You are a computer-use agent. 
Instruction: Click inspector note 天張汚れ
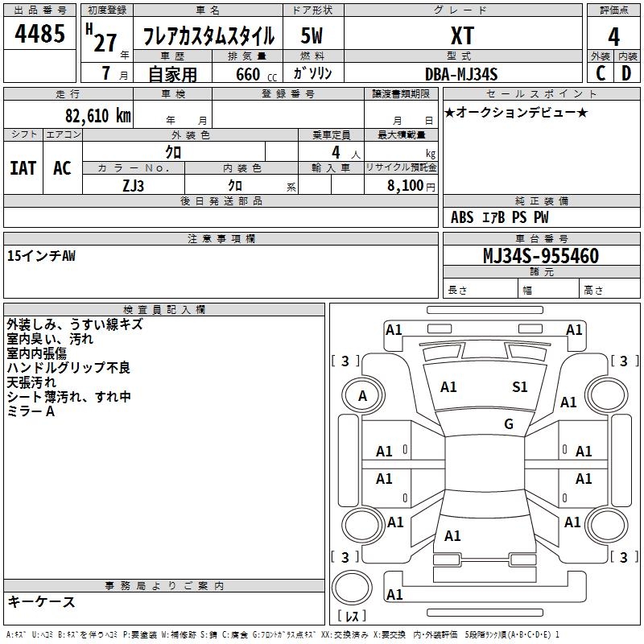(31, 382)
